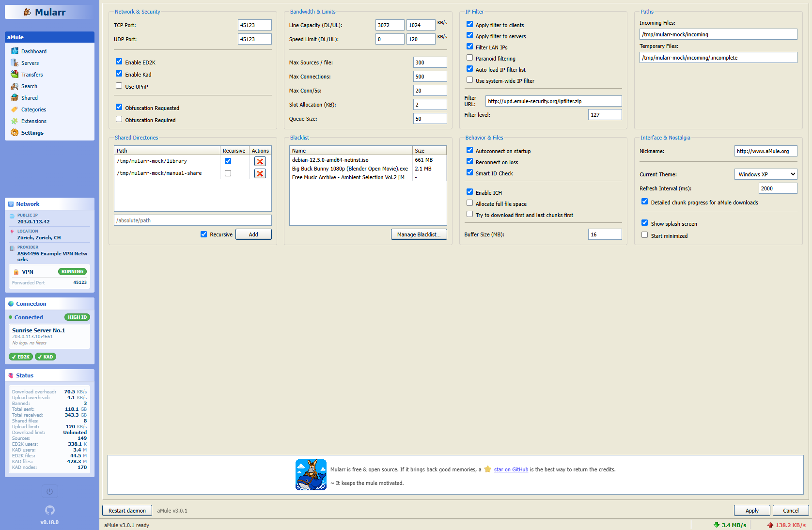Open Categories in the sidebar
Viewport: 812px width, 530px height.
33,109
